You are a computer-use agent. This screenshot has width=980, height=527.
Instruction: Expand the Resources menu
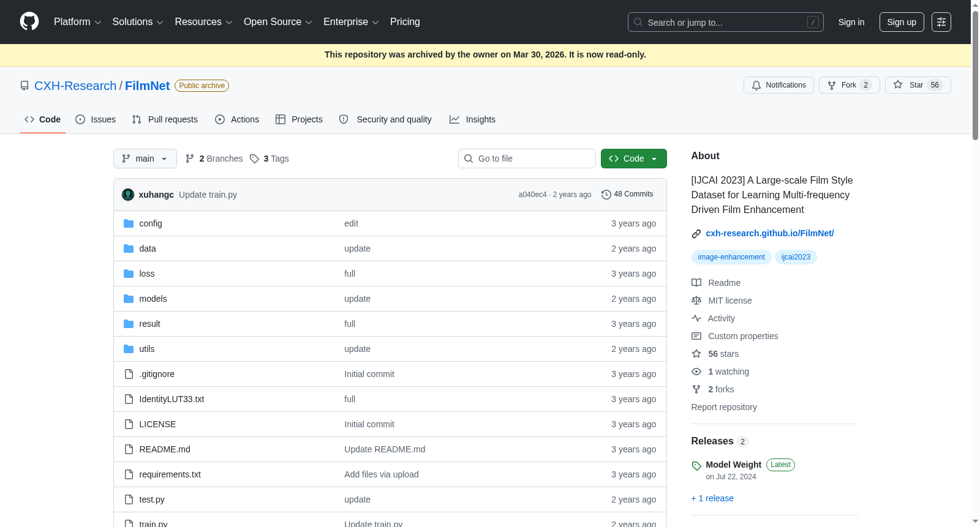(x=204, y=22)
